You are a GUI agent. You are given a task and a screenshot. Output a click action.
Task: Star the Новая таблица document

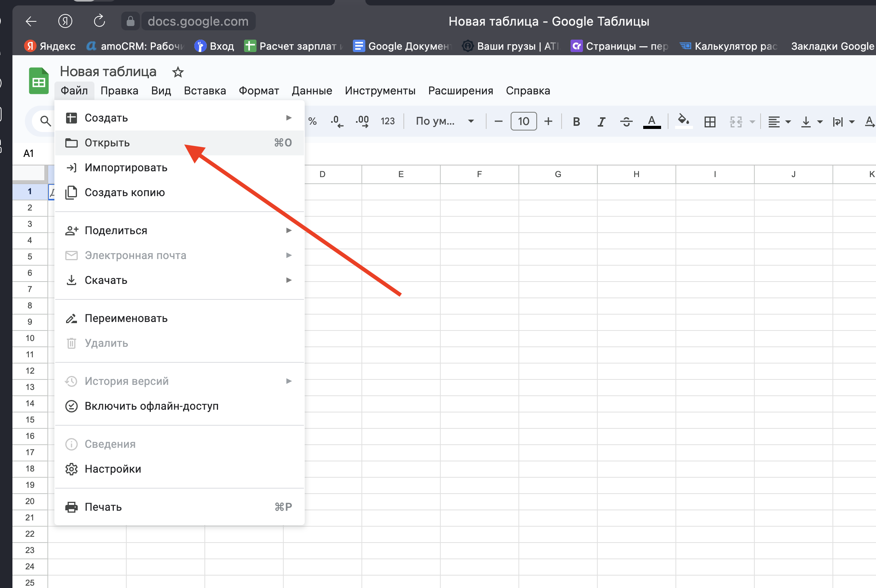click(178, 72)
